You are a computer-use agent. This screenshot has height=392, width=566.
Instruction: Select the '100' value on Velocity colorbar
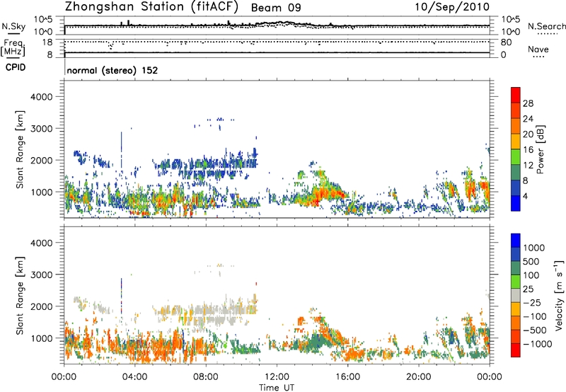[x=533, y=275]
